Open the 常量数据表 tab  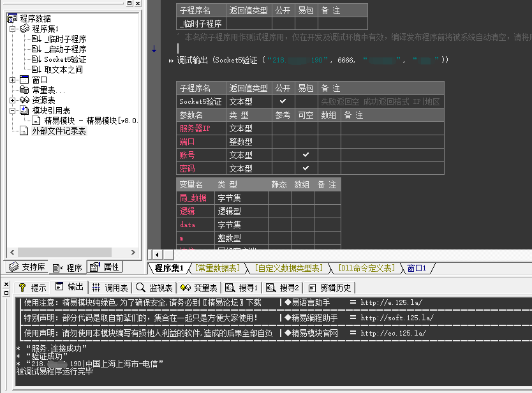click(218, 268)
